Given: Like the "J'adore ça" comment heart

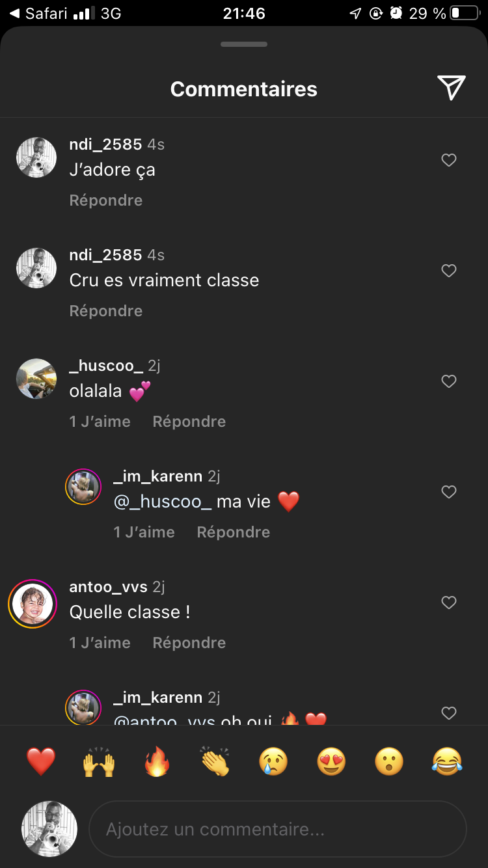Looking at the screenshot, I should [449, 160].
